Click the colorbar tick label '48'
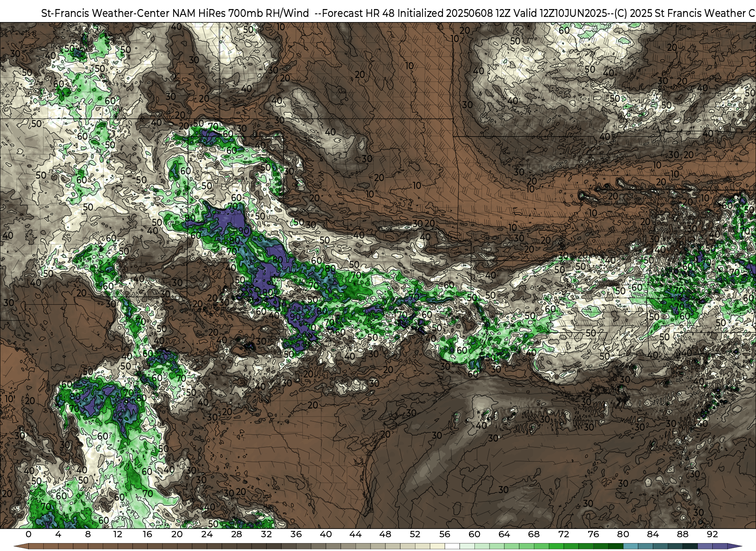Screen dimensions: 756x551 tap(385, 534)
